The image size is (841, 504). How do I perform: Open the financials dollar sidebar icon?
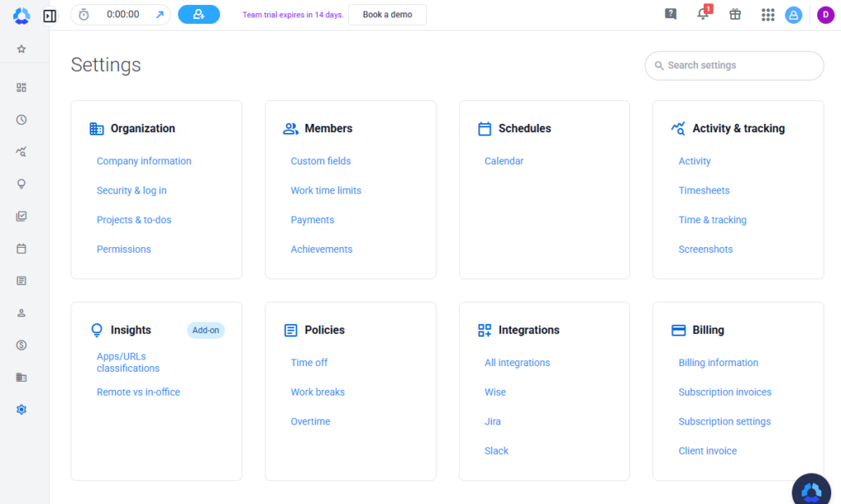click(x=21, y=346)
